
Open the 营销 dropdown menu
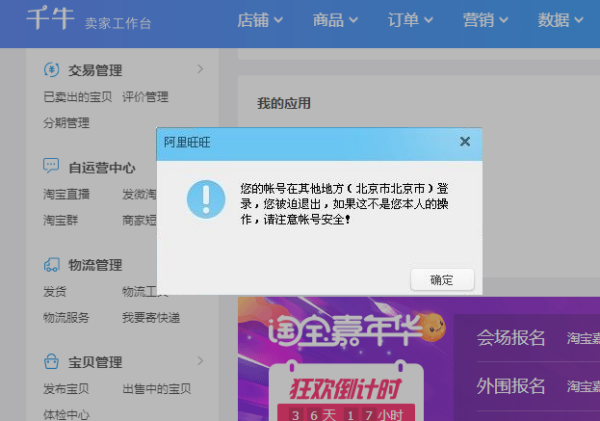pos(485,20)
